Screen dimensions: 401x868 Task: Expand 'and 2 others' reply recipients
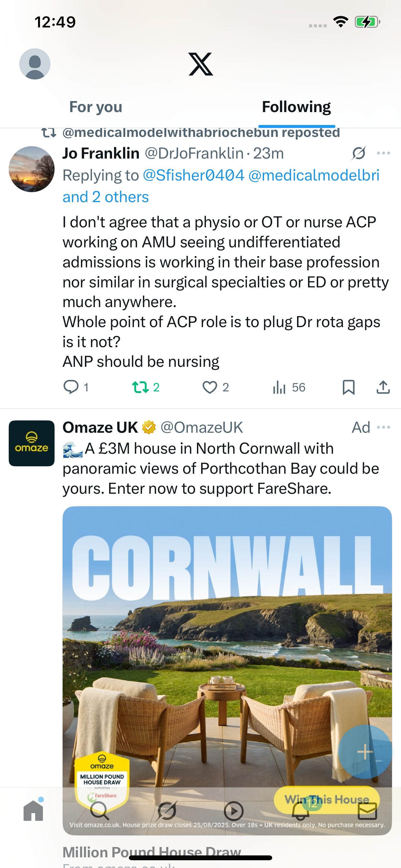click(106, 197)
